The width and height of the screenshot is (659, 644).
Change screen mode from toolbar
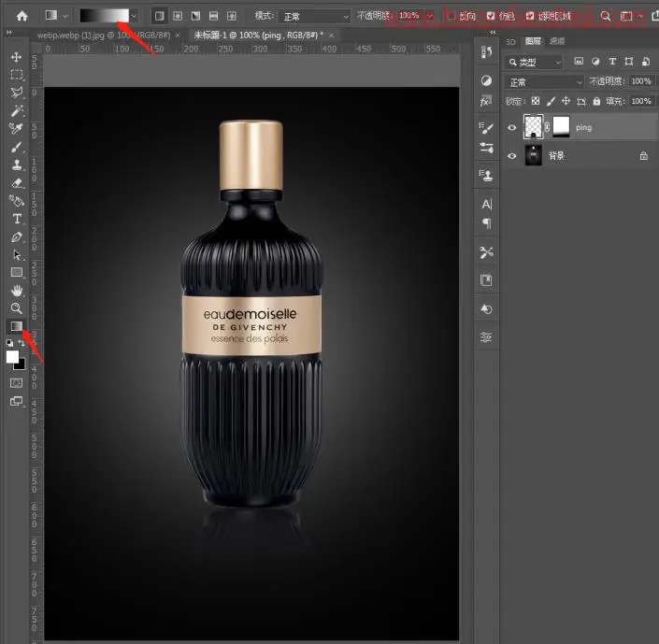[x=17, y=402]
